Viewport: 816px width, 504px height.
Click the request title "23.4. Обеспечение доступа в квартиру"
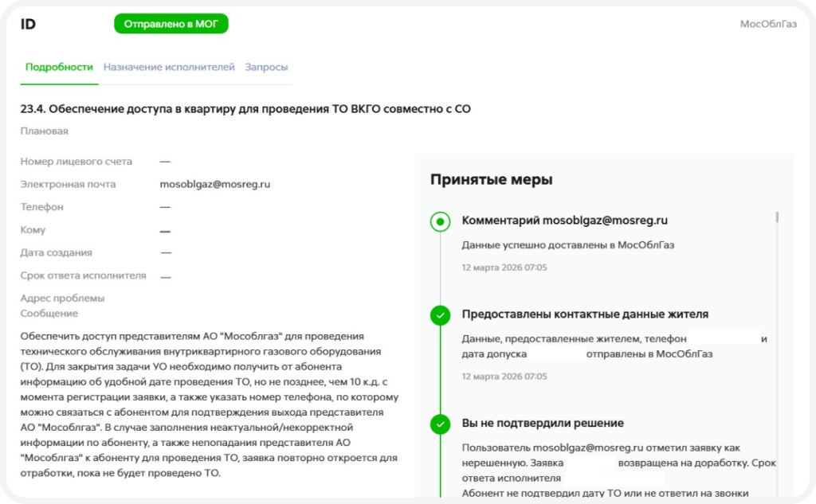245,109
